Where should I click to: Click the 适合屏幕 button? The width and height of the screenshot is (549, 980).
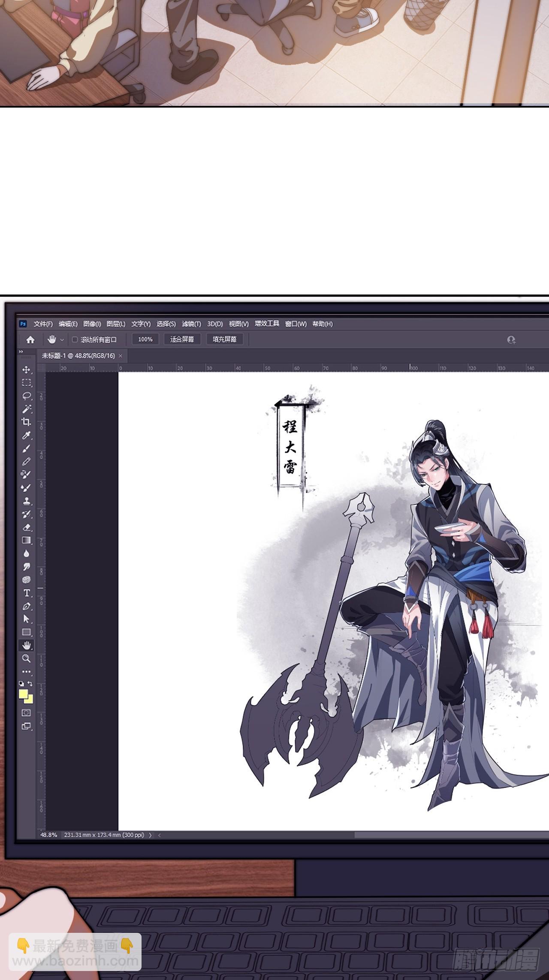pos(182,340)
